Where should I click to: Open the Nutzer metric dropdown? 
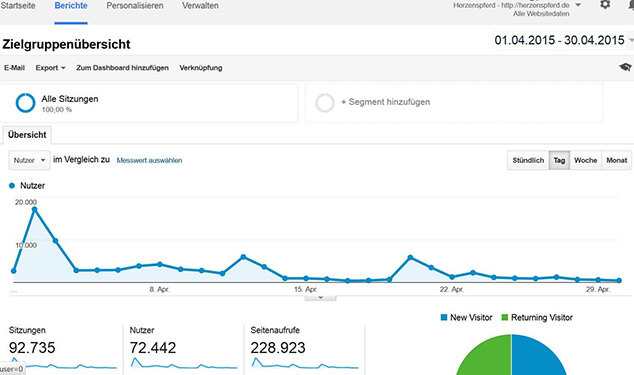click(x=30, y=160)
